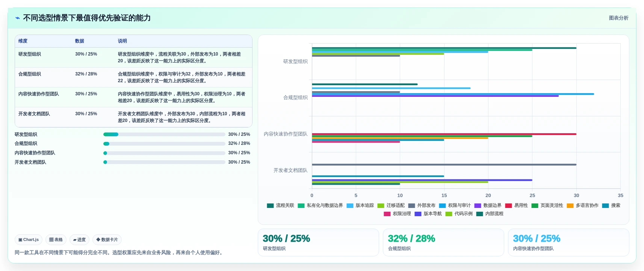
Task: Hide the 搜索 series via its legend label
Action: (x=615, y=205)
